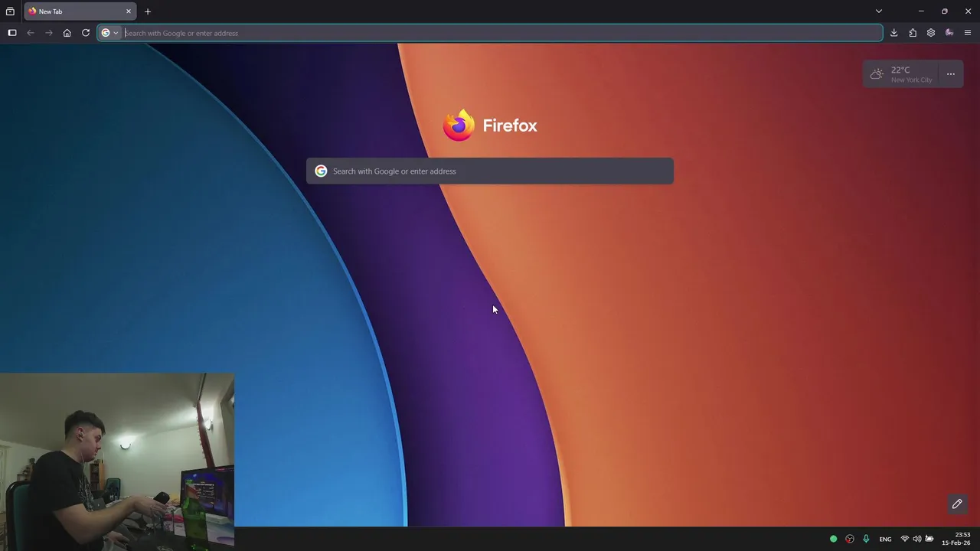
Task: Open the volume speaker tray icon
Action: (x=916, y=539)
